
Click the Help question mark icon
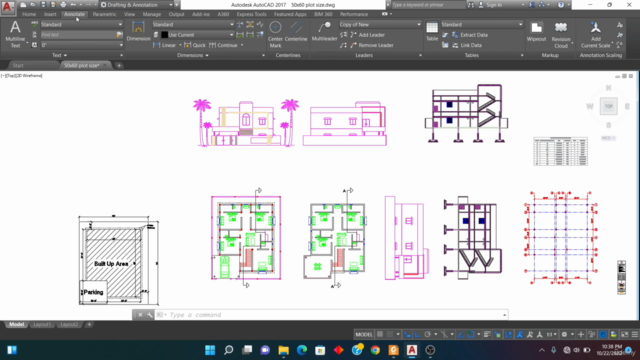coord(561,5)
